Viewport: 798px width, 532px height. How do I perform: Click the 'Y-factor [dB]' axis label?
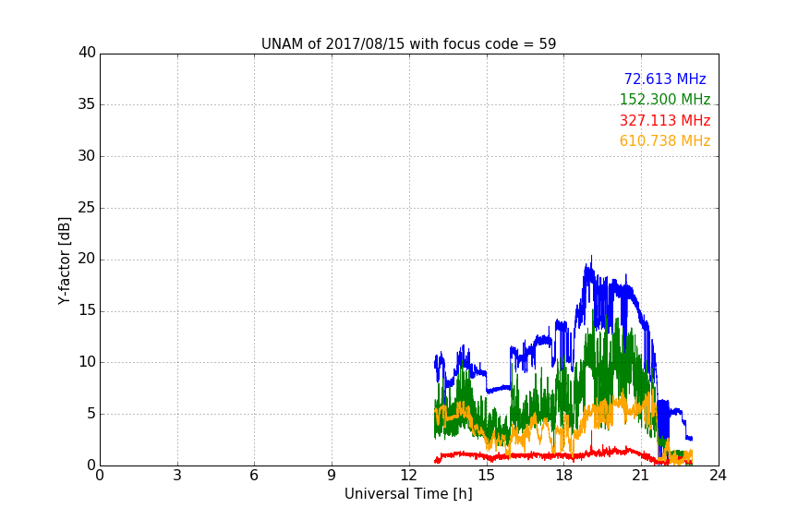[64, 260]
